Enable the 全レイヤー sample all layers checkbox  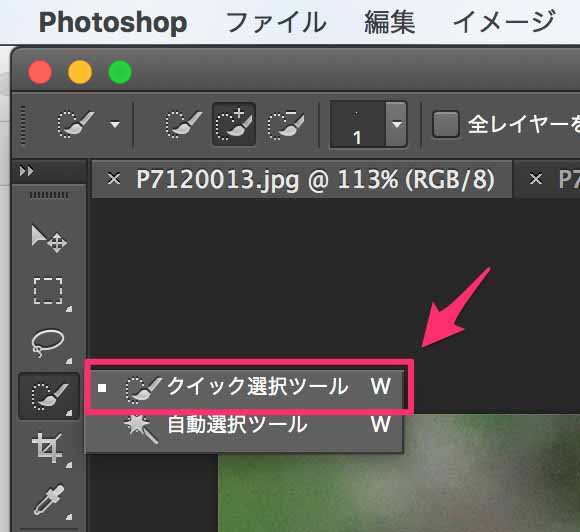[446, 124]
